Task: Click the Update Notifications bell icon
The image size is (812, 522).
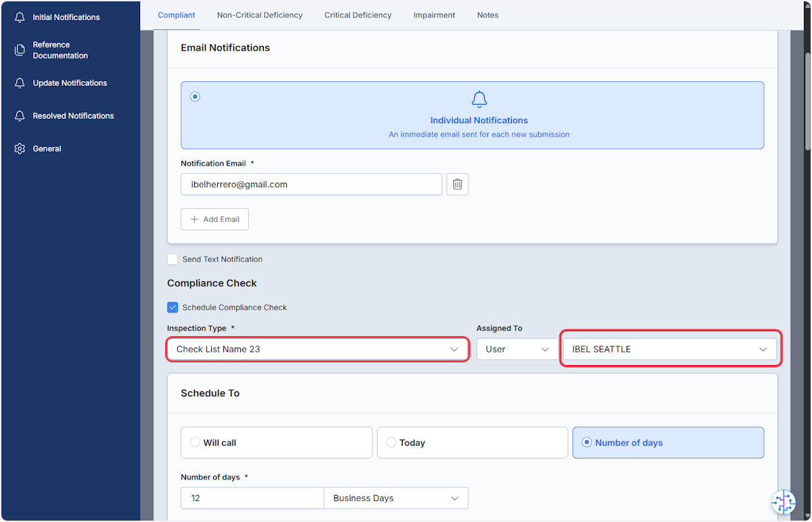Action: [20, 83]
